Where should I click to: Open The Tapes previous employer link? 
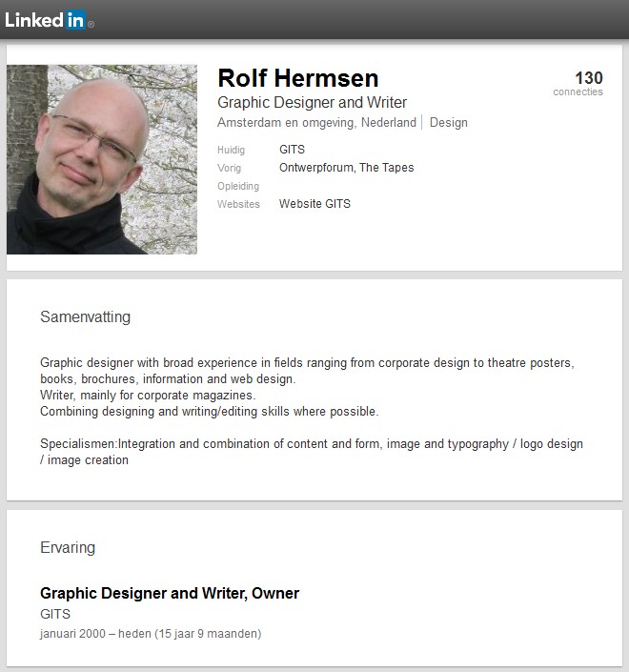tap(387, 168)
